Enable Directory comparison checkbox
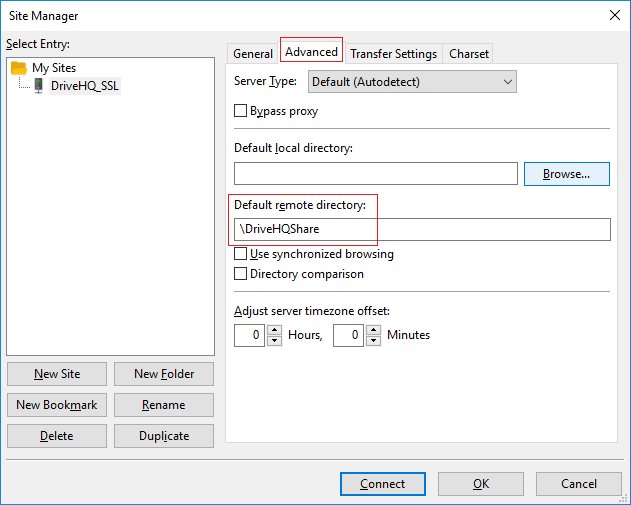The width and height of the screenshot is (631, 505). 241,273
